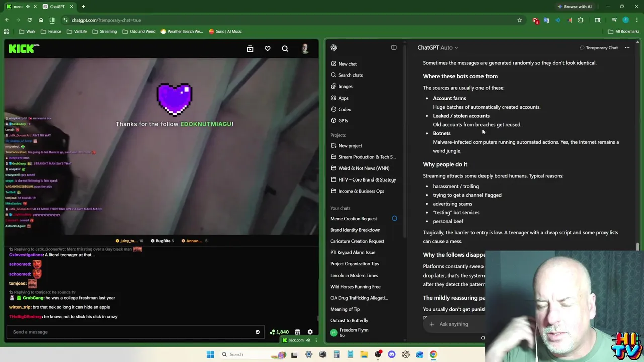Screen dimensions: 644x362
Task: Switch to the ChatGPT browser tab
Action: (56, 7)
